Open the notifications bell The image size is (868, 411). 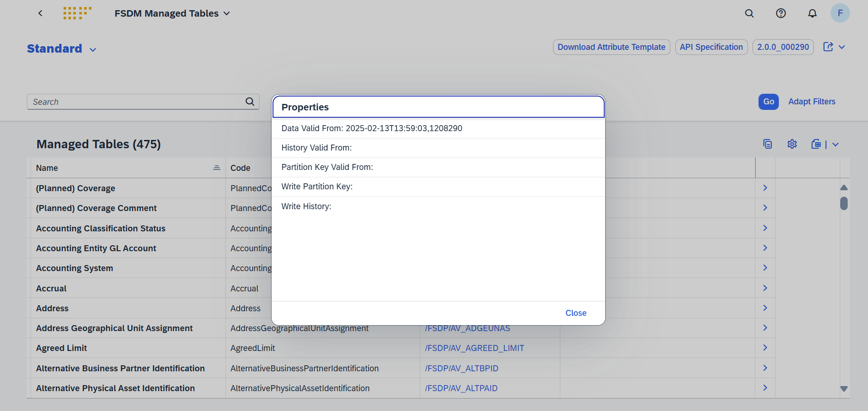point(812,13)
